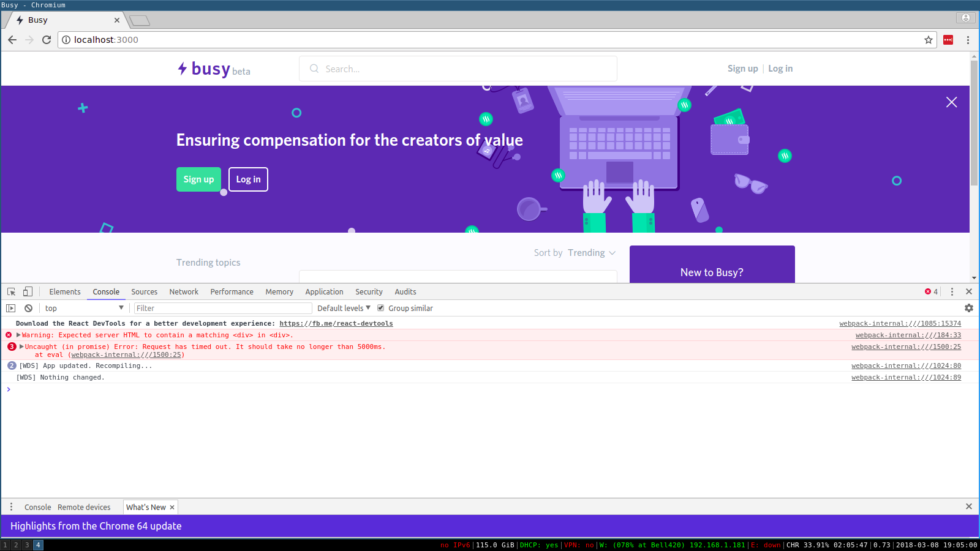
Task: Switch to the Network tab in DevTools
Action: [x=184, y=291]
